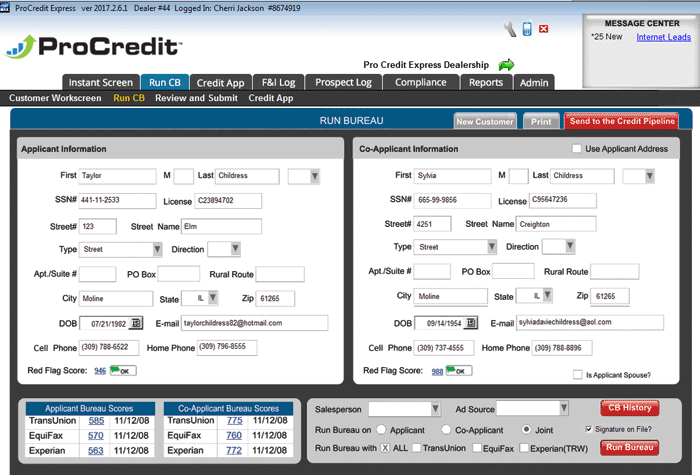Open Internet Leads link

tap(663, 37)
